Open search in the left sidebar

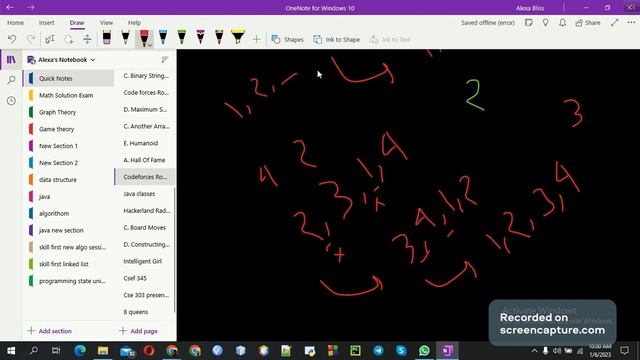[x=11, y=80]
